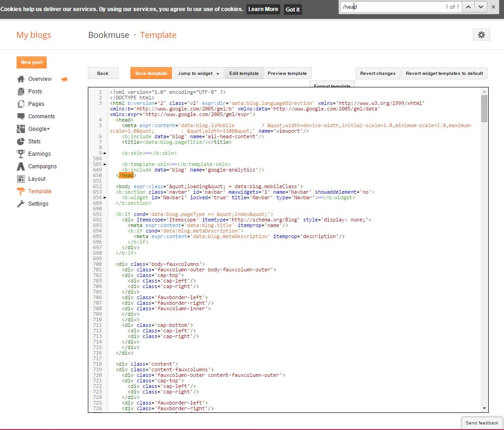Expand the folded Navbar1 widget arrow
The height and width of the screenshot is (430, 504).
pyautogui.click(x=105, y=197)
